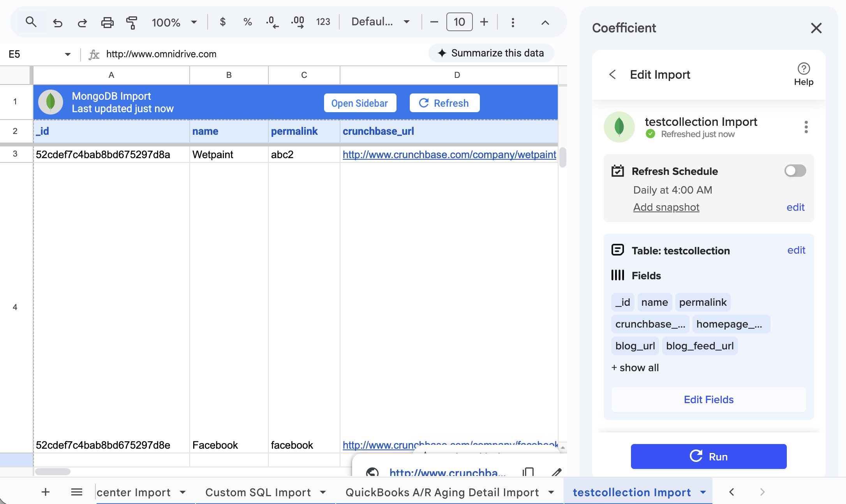Click the font size input box
The image size is (846, 504).
click(459, 22)
